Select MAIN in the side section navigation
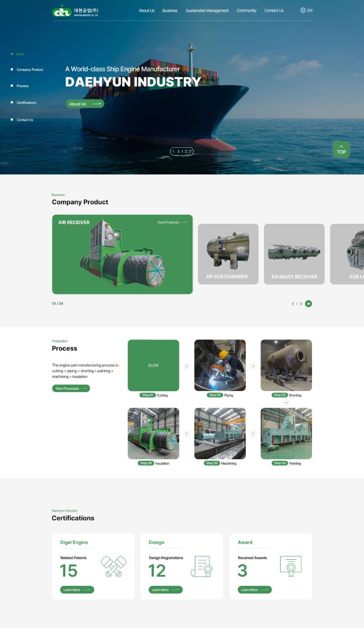Viewport: 364px width, 628px height. click(17, 54)
